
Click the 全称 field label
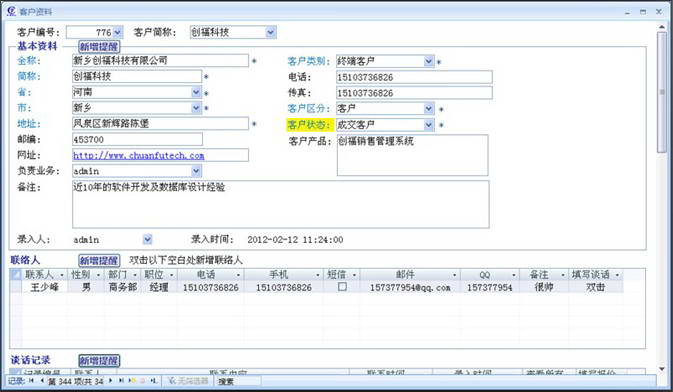tap(29, 61)
